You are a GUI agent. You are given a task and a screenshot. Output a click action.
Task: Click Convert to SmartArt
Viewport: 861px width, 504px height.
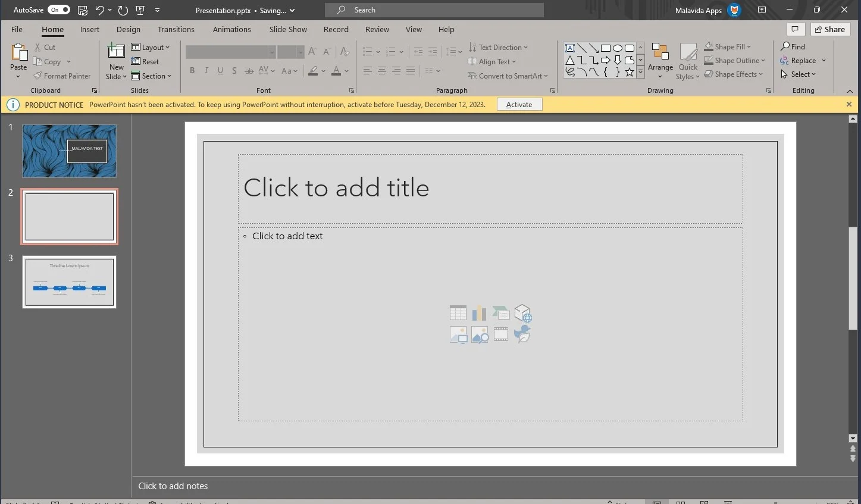(x=508, y=76)
